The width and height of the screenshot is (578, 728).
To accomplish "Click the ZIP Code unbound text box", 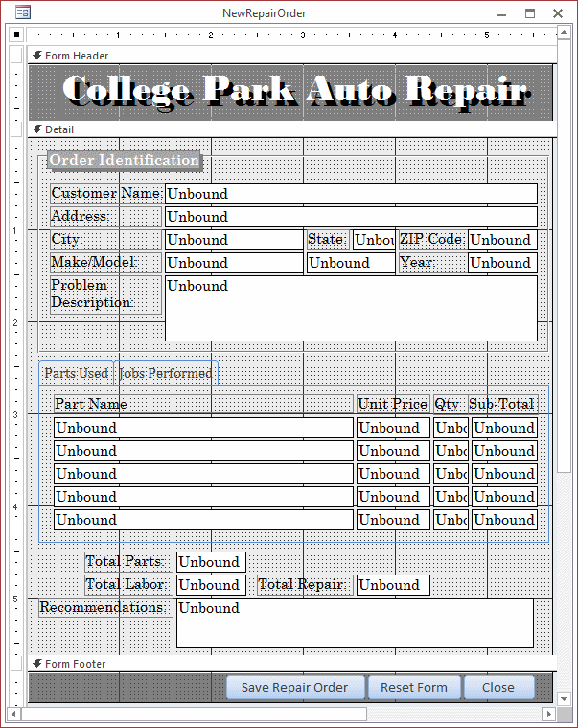I will point(503,240).
